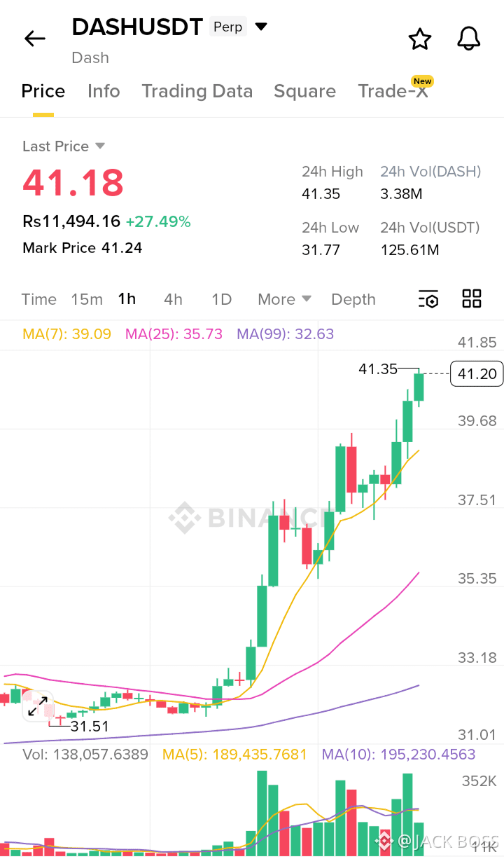The height and width of the screenshot is (859, 504).
Task: Open the four-squares chart layout icon
Action: 472,298
